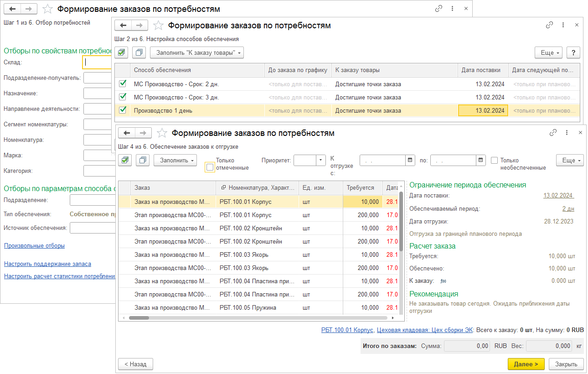Open calendar picker for 'по' date field
This screenshot has width=588, height=374.
[x=481, y=160]
